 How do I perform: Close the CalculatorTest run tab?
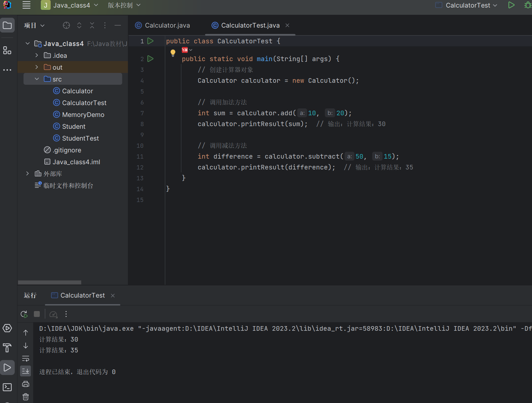pos(113,296)
